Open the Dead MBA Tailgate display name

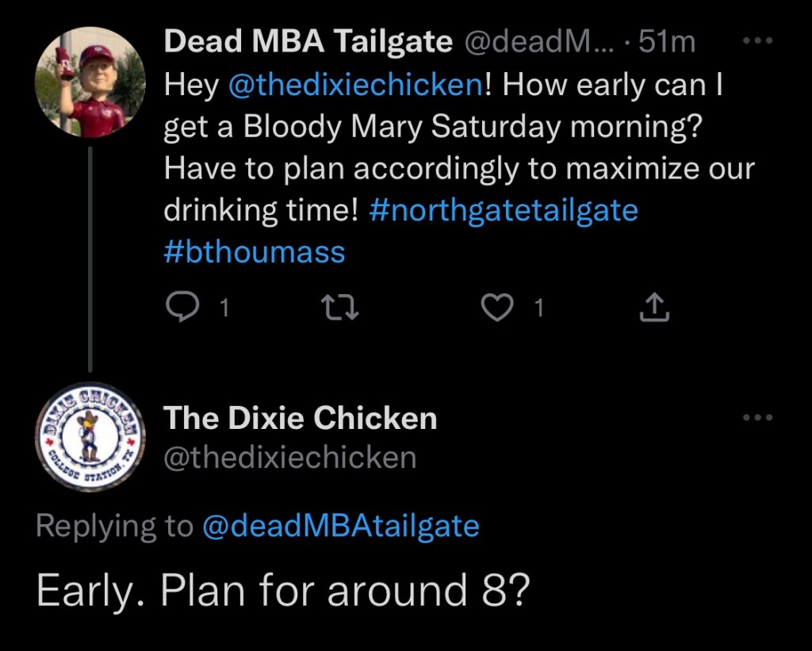(308, 42)
